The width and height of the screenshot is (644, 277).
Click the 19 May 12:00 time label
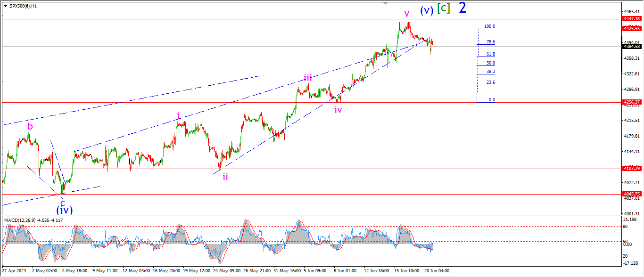pos(197,271)
